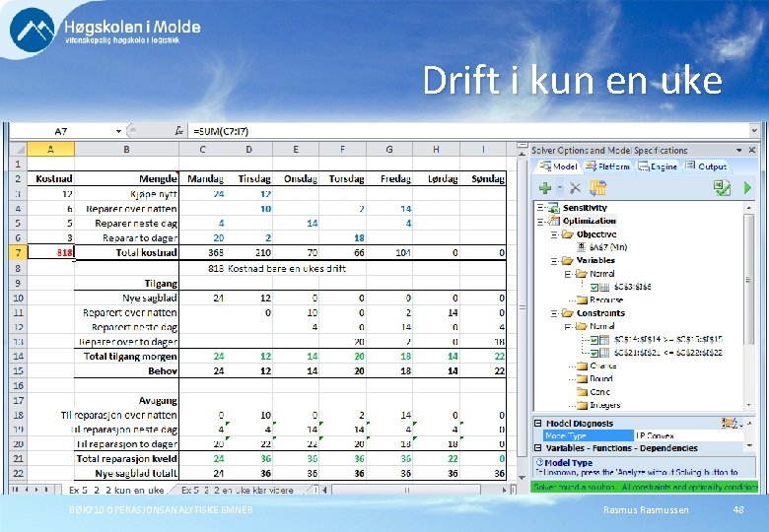Collapse the Normal node under Variables
The height and width of the screenshot is (532, 769).
[x=568, y=274]
